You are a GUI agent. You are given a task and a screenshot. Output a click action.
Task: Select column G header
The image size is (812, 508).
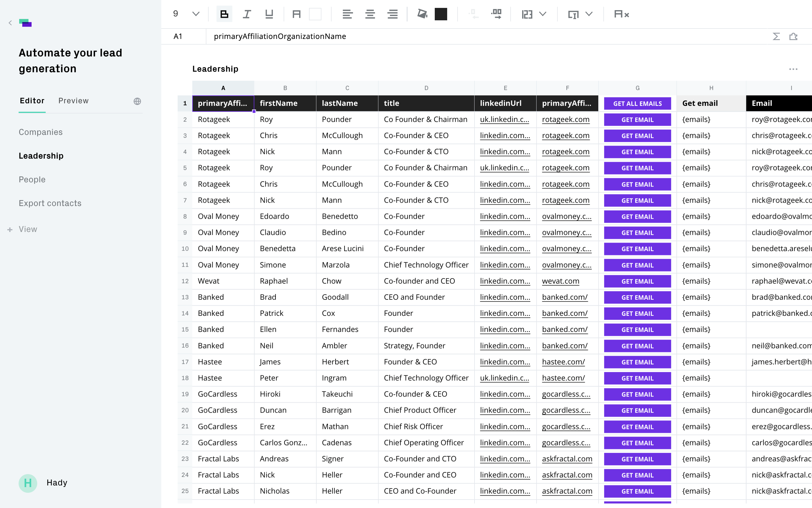coord(637,88)
